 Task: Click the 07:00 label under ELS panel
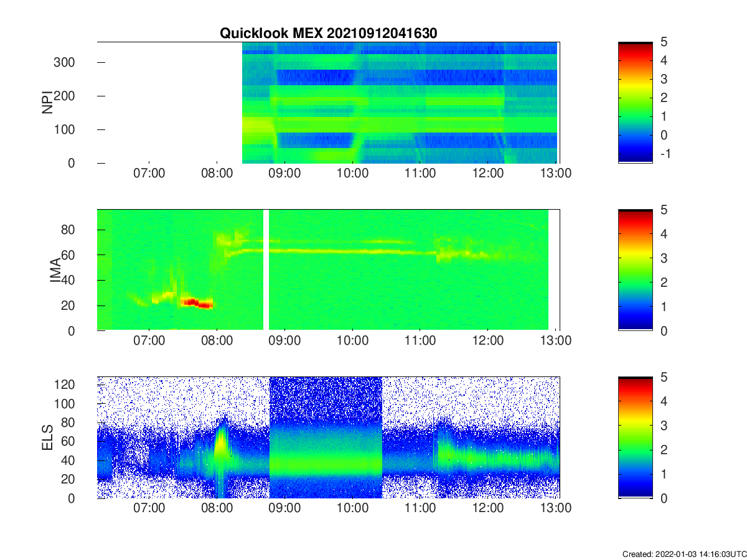149,508
